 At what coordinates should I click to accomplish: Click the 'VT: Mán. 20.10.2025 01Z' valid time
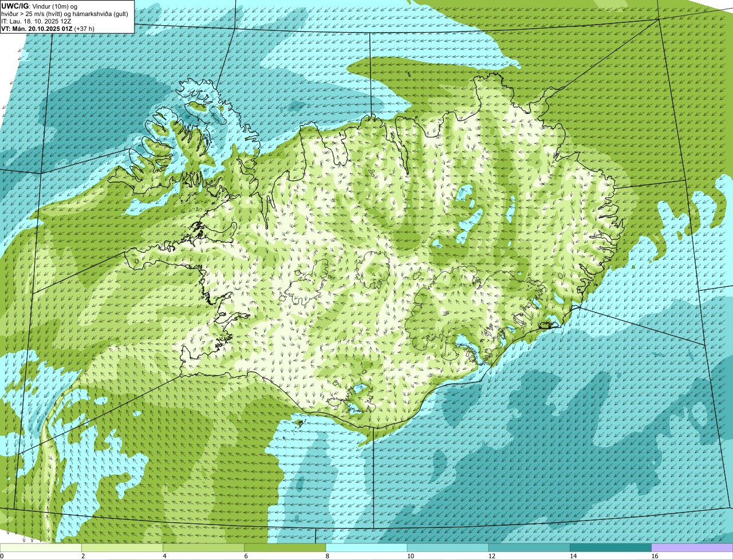pyautogui.click(x=48, y=29)
